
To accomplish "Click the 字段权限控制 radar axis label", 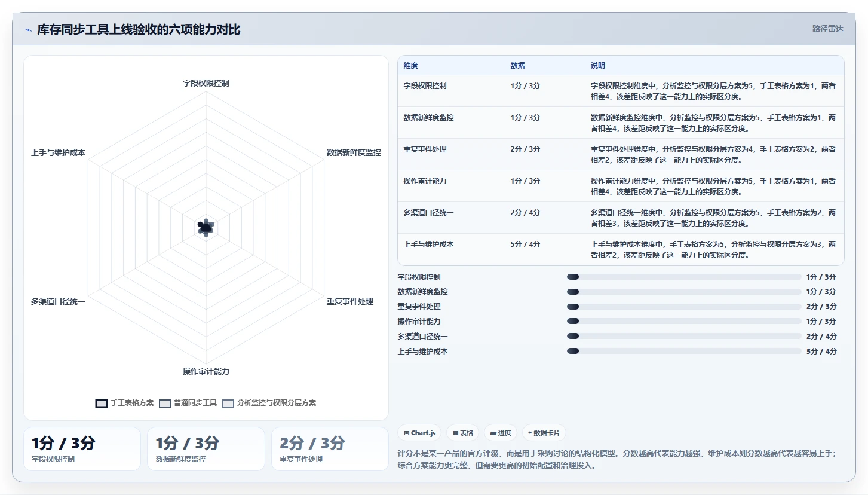I will [x=206, y=83].
